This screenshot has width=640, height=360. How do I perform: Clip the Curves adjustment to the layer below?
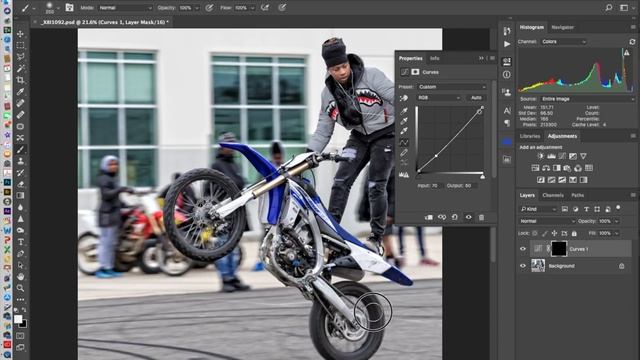pyautogui.click(x=429, y=217)
